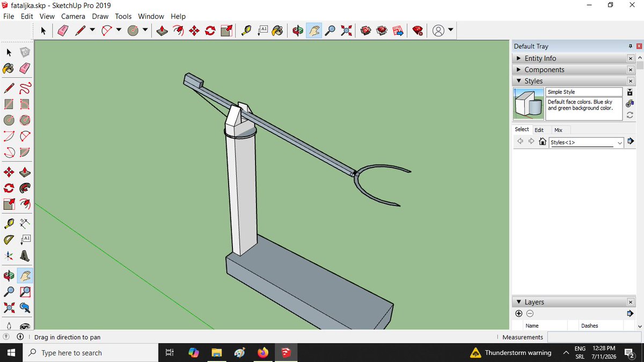Select the Zoom Window tool
Viewport: 644px width, 362px height.
[x=25, y=292]
